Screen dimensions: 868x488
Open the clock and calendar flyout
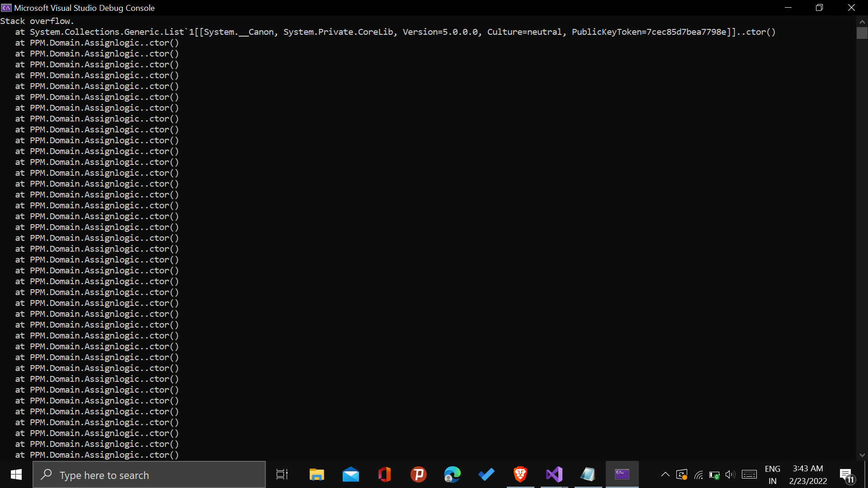808,475
